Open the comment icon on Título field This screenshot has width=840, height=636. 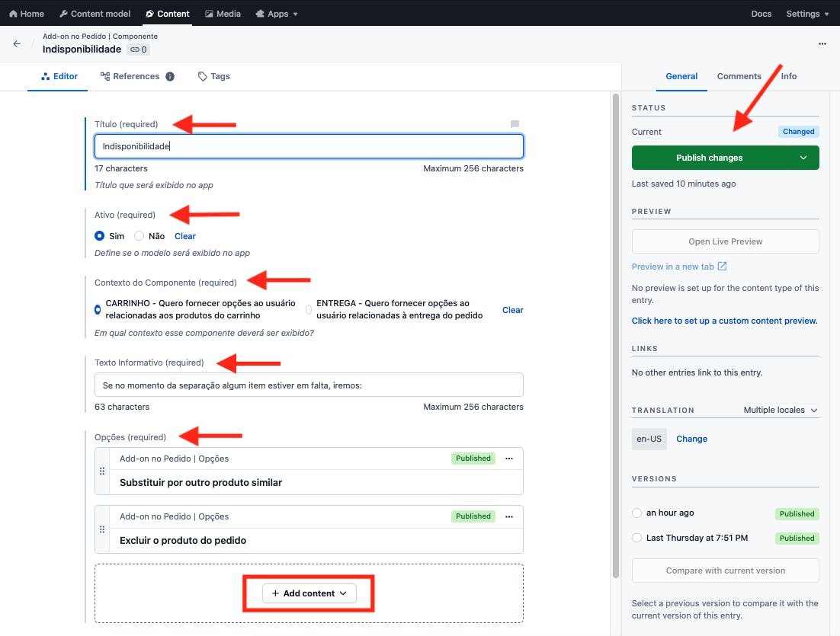tap(515, 124)
